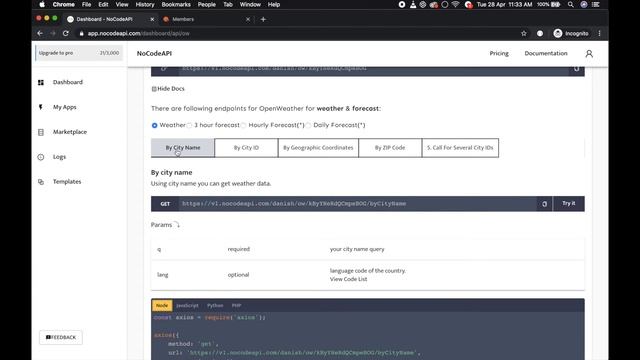
Task: Reload the page in Chrome
Action: click(x=66, y=33)
